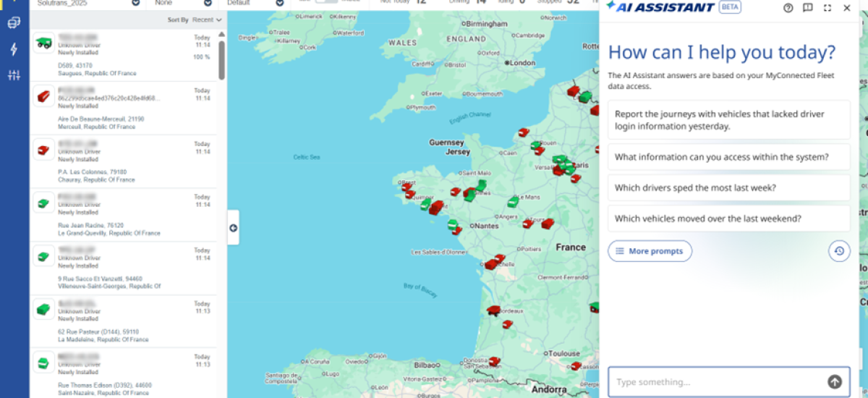Change Sort By Recent ordering
868x398 pixels.
point(208,20)
